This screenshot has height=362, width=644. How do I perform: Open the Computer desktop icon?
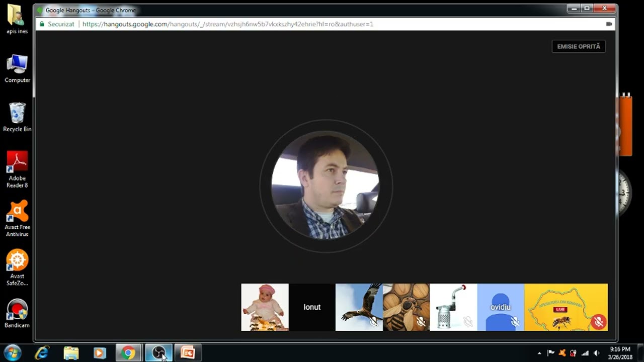click(17, 69)
